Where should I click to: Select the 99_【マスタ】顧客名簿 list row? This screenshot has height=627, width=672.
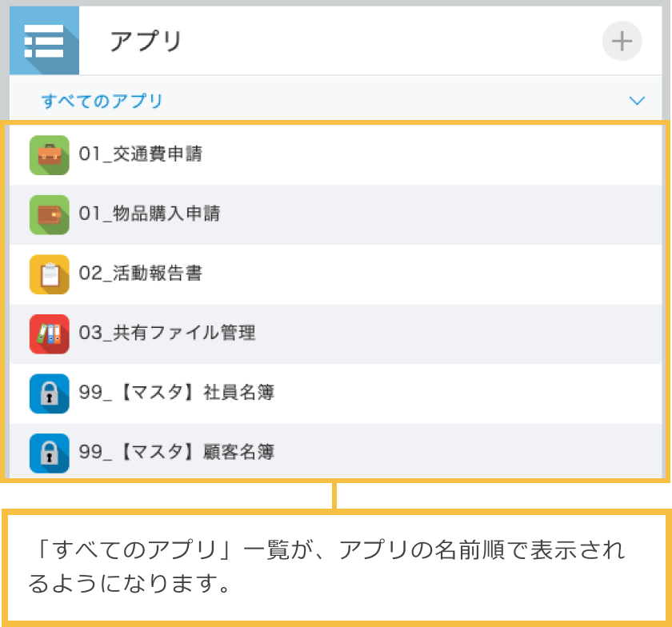176,453
